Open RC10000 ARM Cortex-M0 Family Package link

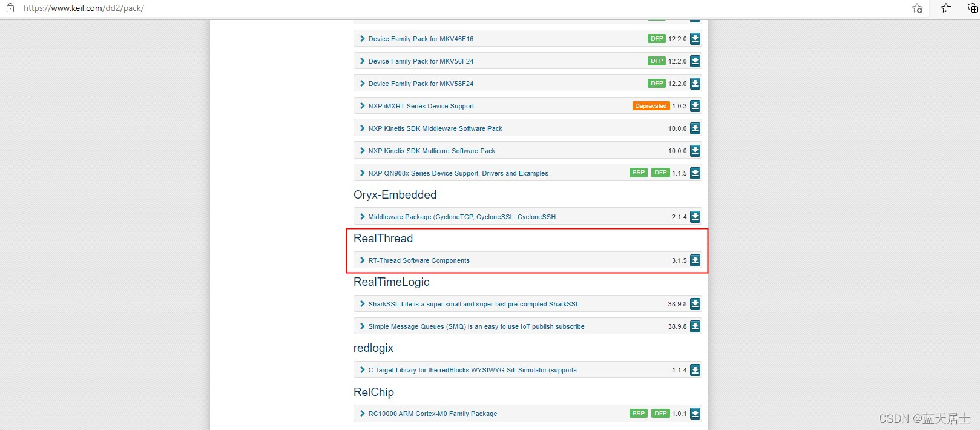point(433,414)
